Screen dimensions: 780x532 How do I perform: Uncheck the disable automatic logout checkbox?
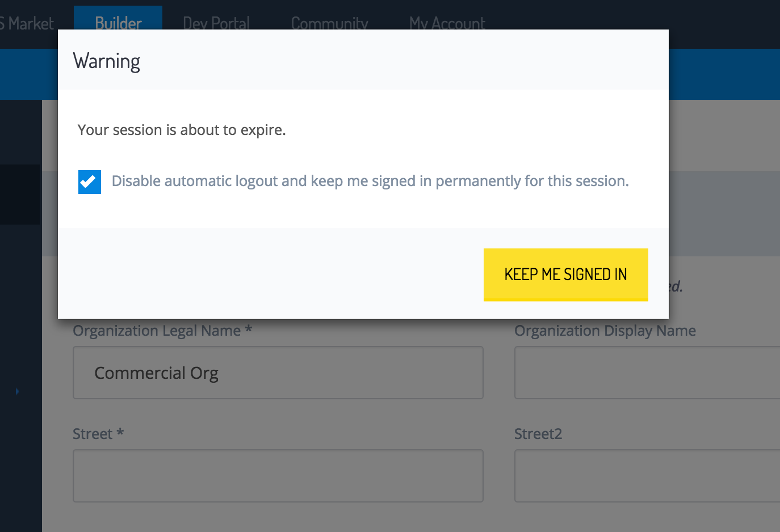(90, 182)
